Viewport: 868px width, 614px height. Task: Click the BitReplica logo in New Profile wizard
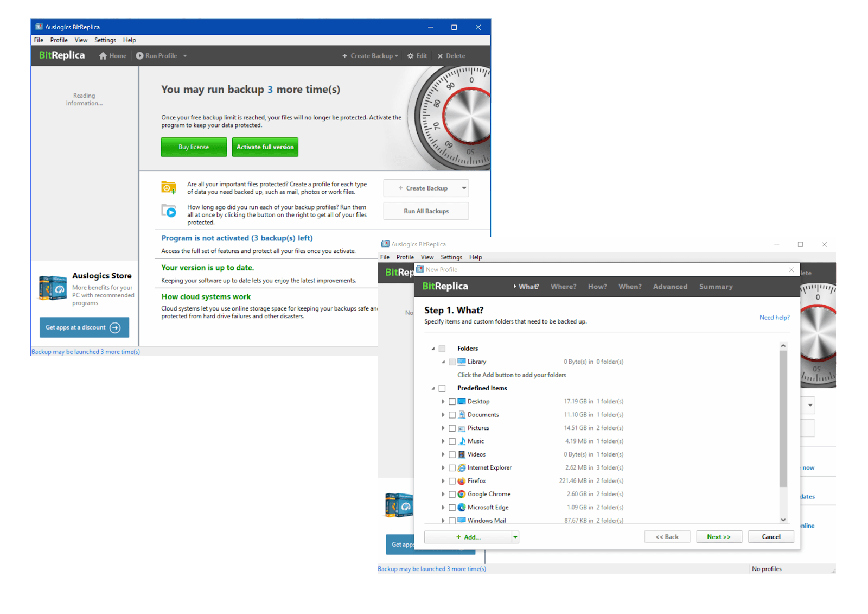click(x=445, y=286)
